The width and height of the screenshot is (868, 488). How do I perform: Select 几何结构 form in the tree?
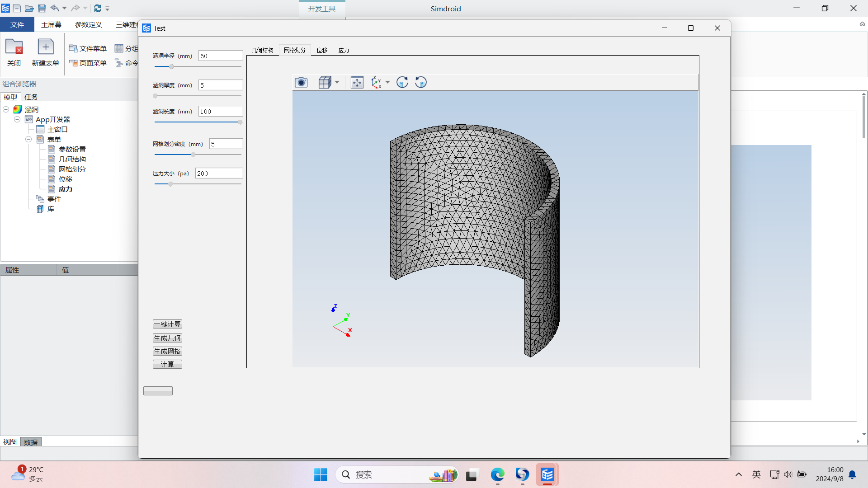[72, 159]
